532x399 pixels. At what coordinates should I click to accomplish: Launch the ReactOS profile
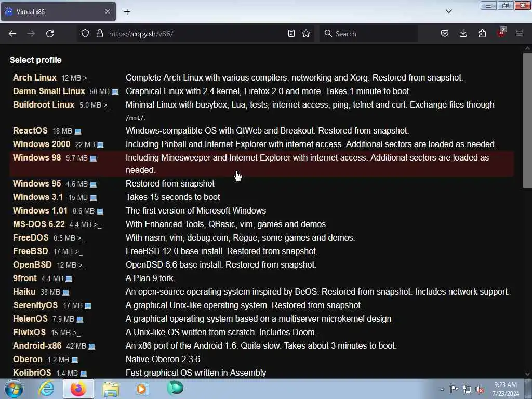coord(30,130)
